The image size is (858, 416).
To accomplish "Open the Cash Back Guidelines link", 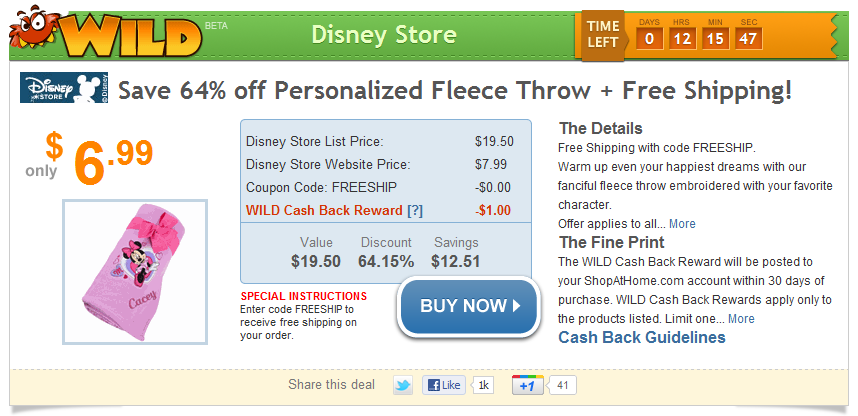I will [641, 337].
